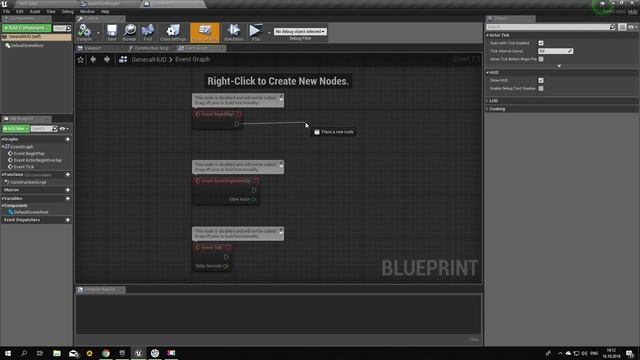The image size is (640, 360).
Task: Open the Details view options eye dropdown
Action: 633,27
